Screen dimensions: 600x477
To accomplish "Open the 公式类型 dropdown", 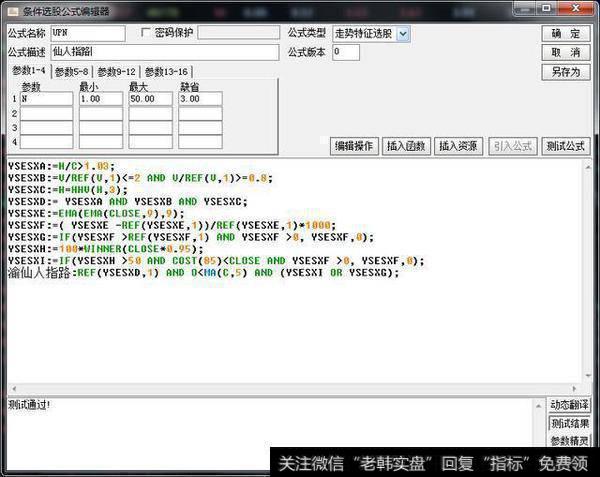I will click(403, 34).
